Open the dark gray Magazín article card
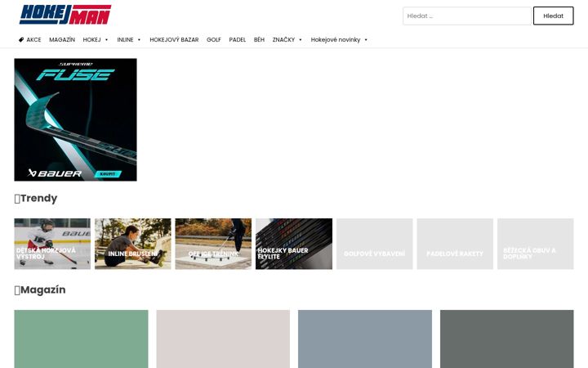Viewport: 588px width, 368px height. (x=506, y=339)
